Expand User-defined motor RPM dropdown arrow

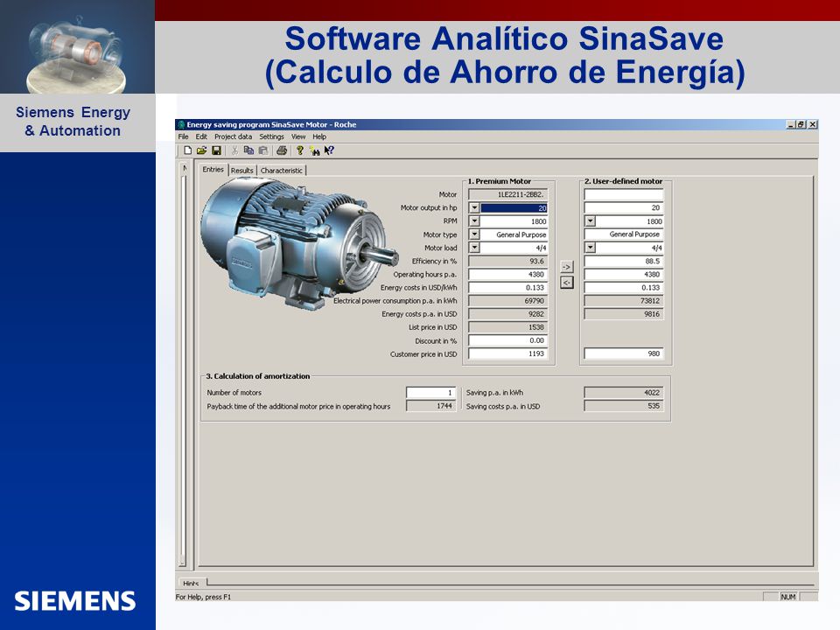(590, 221)
